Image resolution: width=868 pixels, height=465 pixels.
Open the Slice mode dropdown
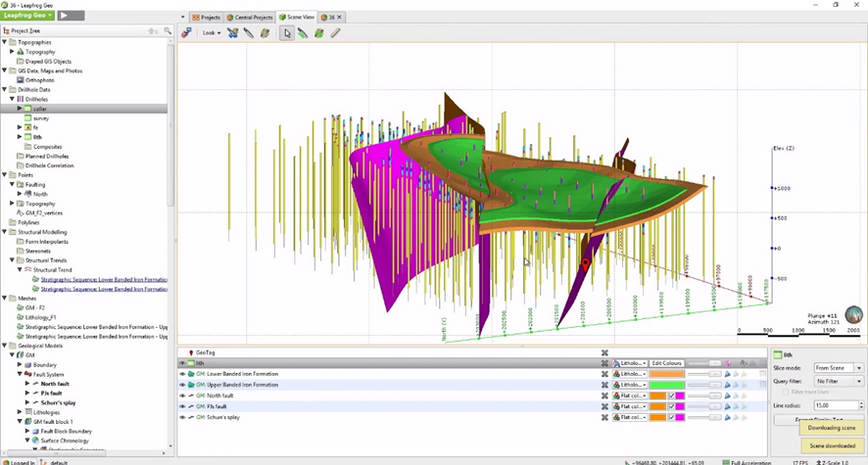coord(839,367)
